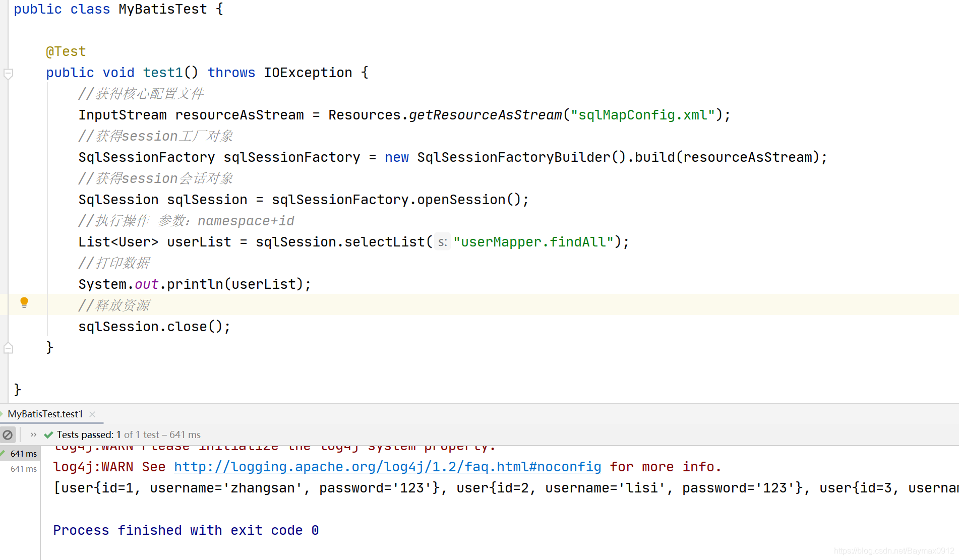The image size is (959, 560).
Task: Click the "sqlMapConfig.xml" string literal
Action: (x=643, y=115)
